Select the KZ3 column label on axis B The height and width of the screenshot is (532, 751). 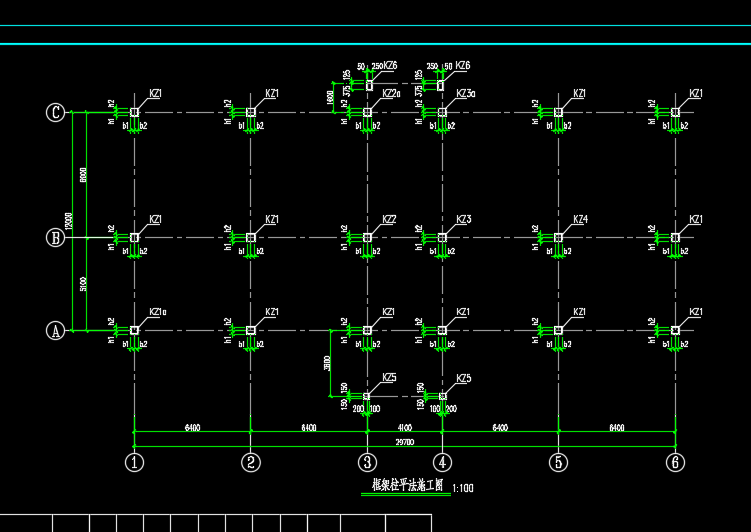point(464,219)
